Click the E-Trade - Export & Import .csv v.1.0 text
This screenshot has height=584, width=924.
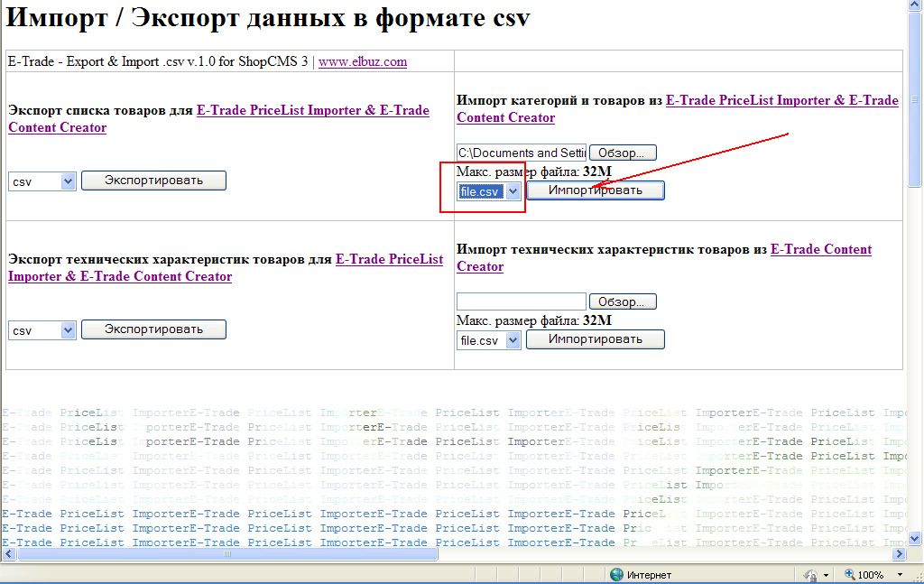[158, 62]
